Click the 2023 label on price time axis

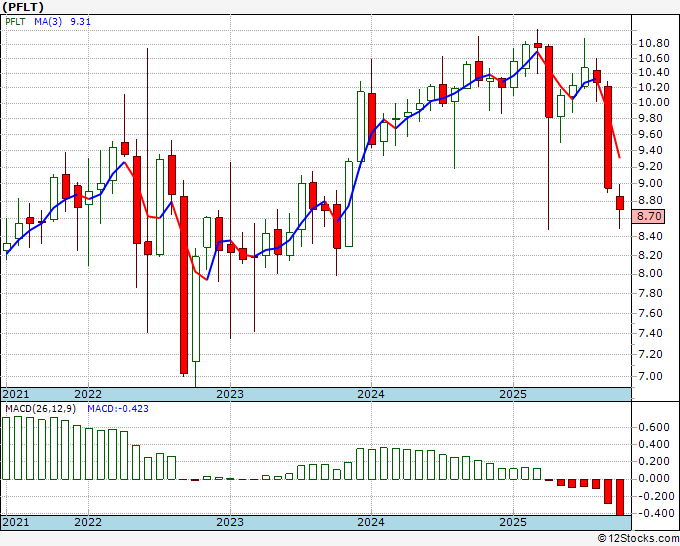[x=230, y=394]
